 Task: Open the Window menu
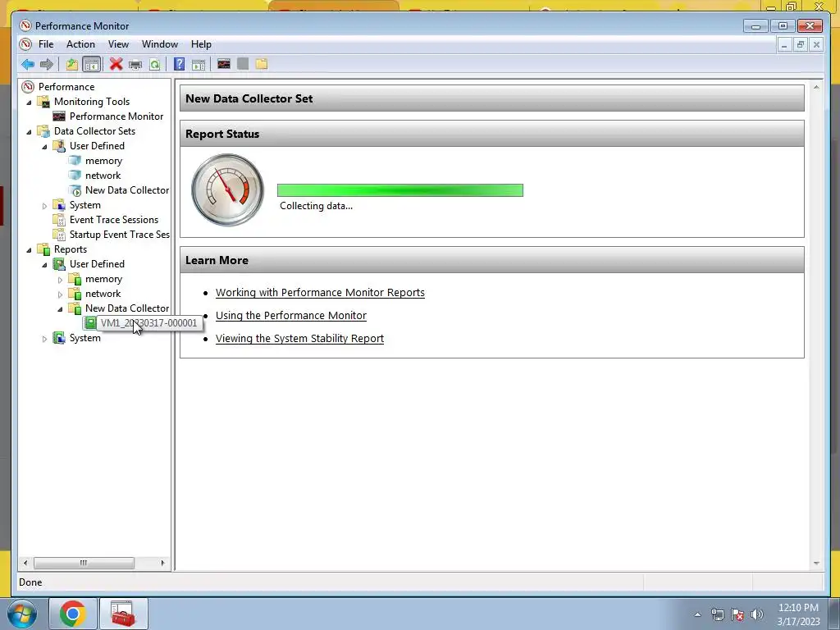(160, 44)
